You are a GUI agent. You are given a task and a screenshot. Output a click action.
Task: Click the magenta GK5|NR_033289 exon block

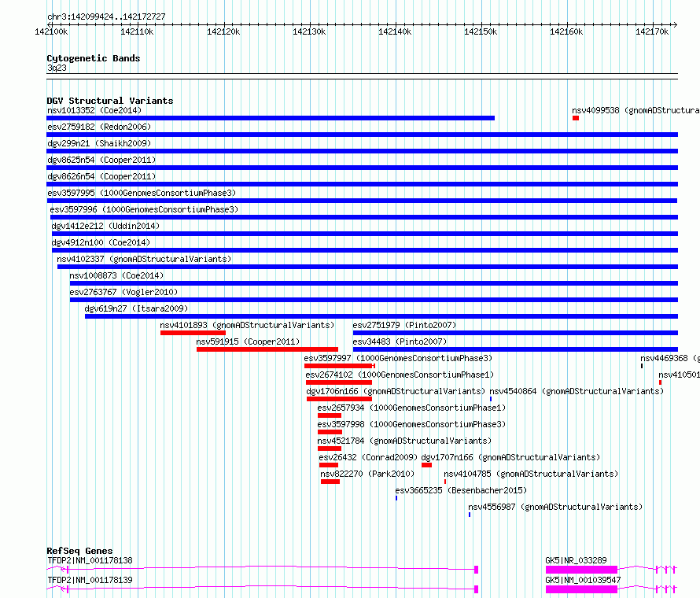coord(581,570)
